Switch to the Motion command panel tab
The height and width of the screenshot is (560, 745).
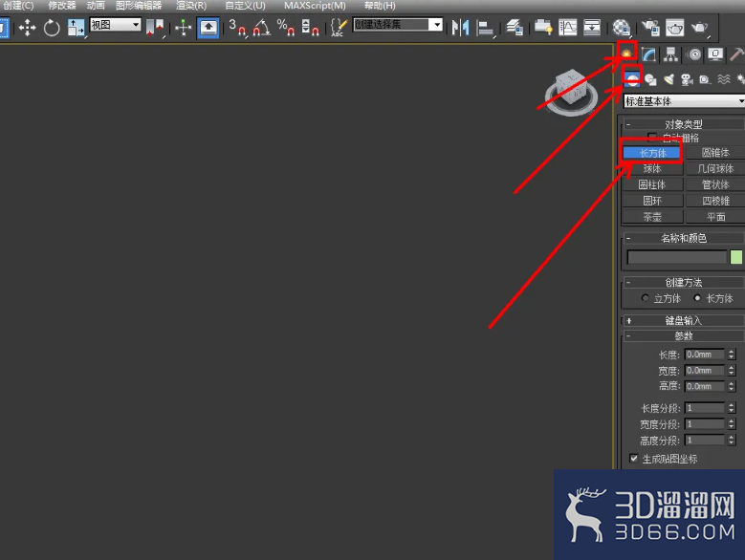point(694,54)
